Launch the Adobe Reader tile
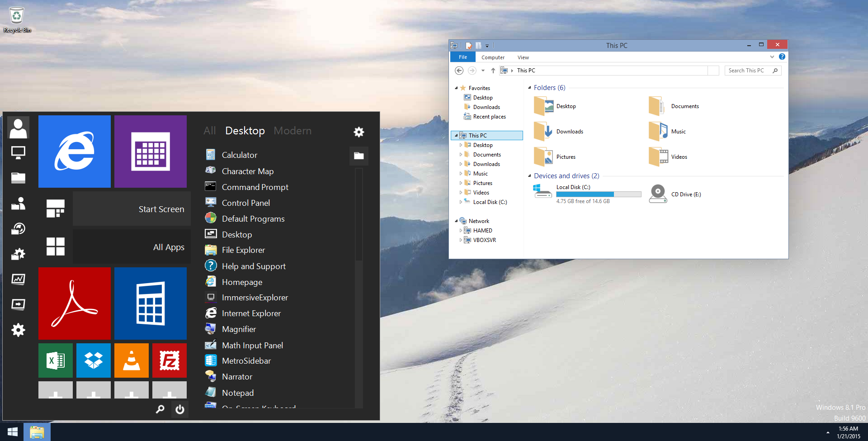Screen dimensions: 868x441 74,303
